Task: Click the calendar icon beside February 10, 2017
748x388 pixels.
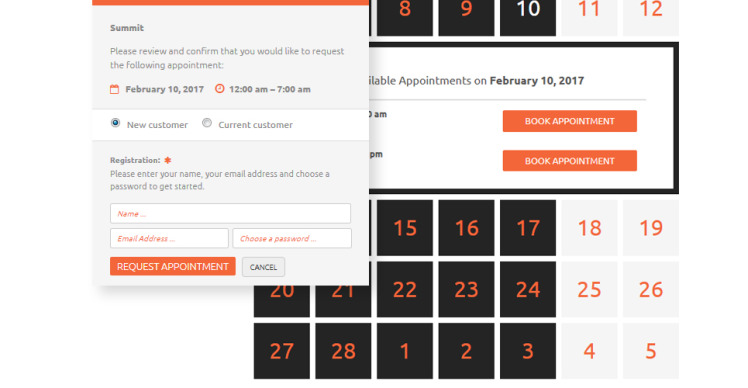Action: pyautogui.click(x=114, y=89)
